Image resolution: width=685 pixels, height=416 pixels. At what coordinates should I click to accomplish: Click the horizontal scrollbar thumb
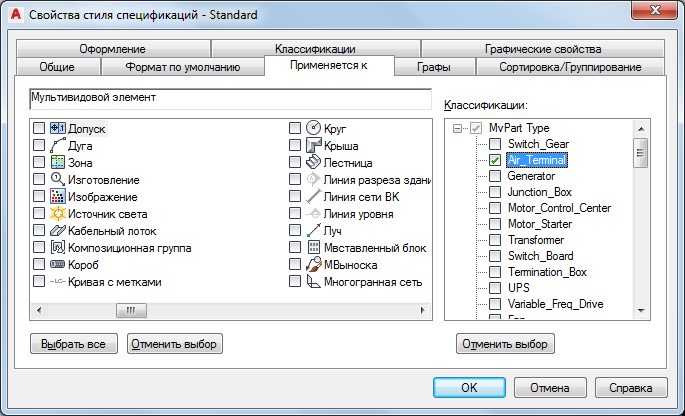click(x=130, y=311)
